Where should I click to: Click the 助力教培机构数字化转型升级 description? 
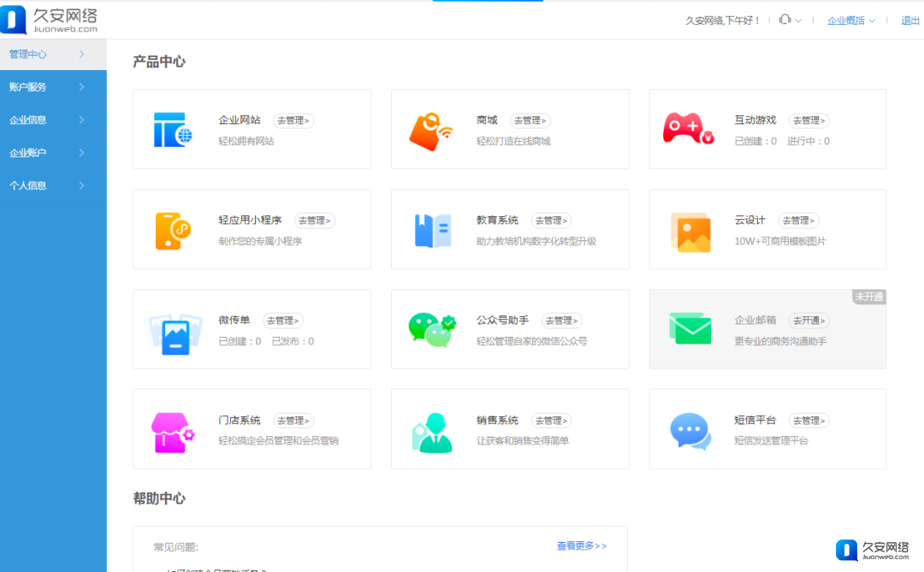point(536,241)
